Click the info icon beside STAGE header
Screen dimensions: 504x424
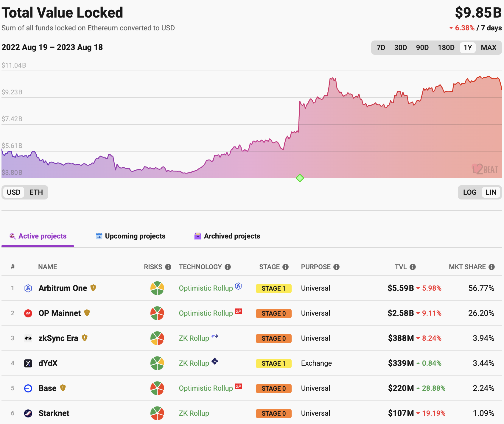286,267
